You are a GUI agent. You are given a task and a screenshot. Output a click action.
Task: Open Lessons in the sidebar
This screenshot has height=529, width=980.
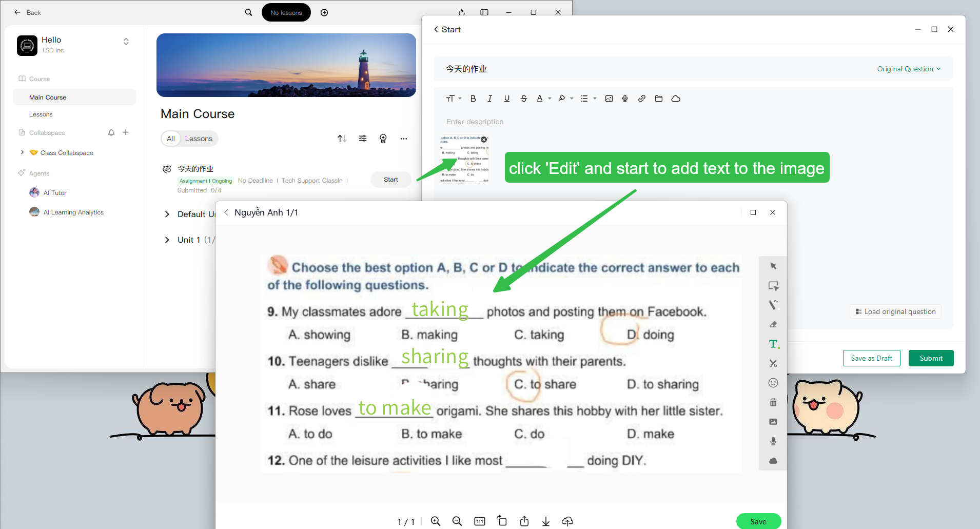[x=41, y=114]
